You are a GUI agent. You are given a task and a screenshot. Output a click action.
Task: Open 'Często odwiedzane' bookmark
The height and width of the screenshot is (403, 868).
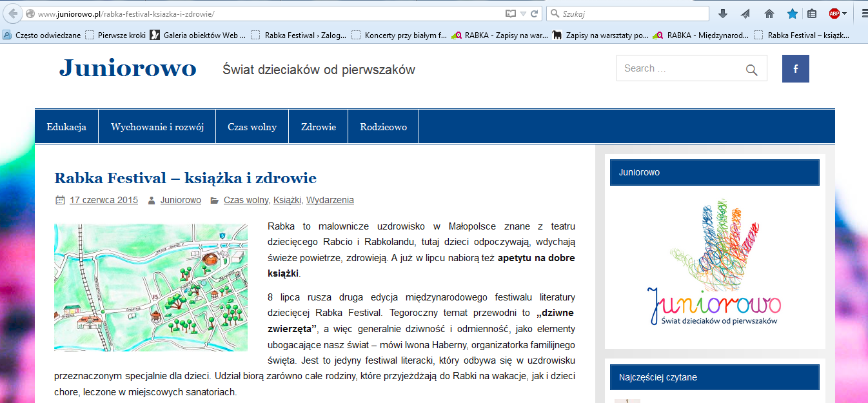(x=43, y=35)
